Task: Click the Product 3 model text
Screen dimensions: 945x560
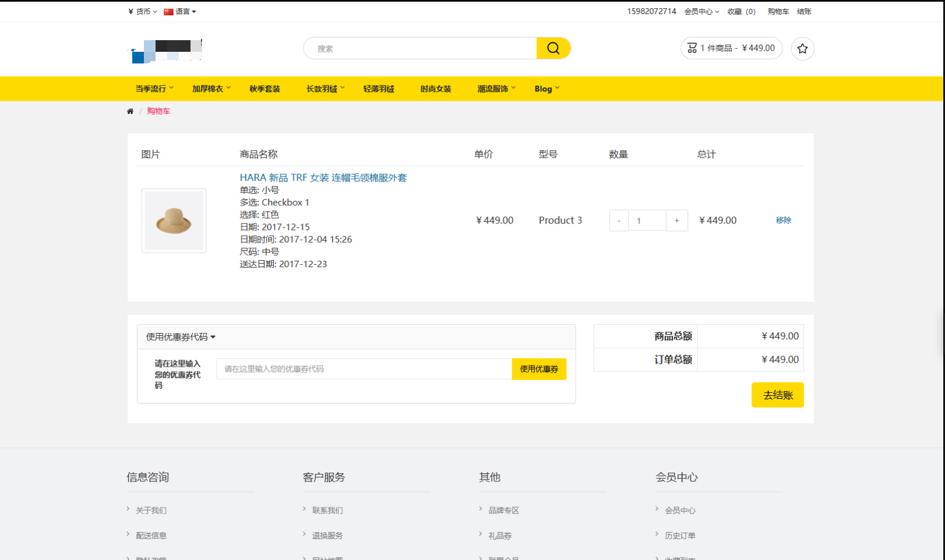Action: click(x=560, y=220)
